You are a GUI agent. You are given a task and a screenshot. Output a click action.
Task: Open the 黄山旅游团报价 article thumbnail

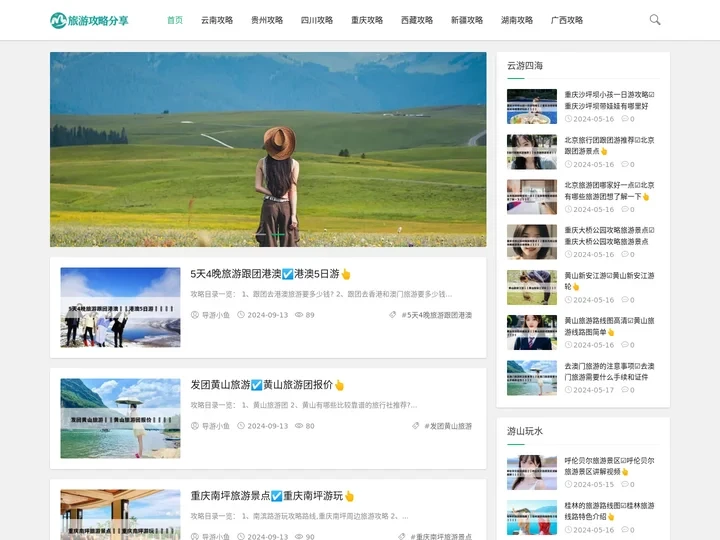click(x=120, y=418)
